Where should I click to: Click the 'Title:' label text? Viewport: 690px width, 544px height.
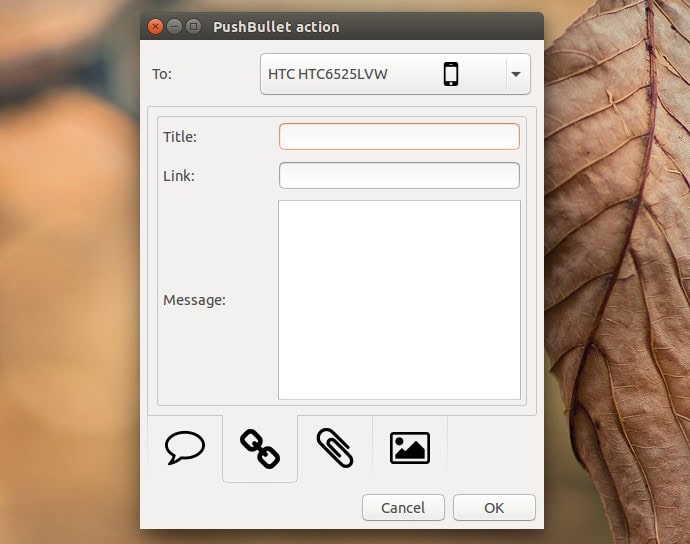click(x=180, y=137)
